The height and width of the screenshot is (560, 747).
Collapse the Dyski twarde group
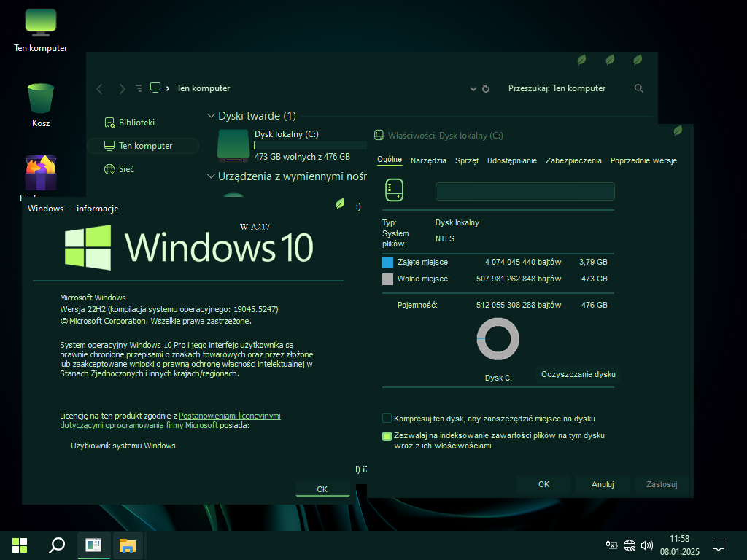coord(212,116)
